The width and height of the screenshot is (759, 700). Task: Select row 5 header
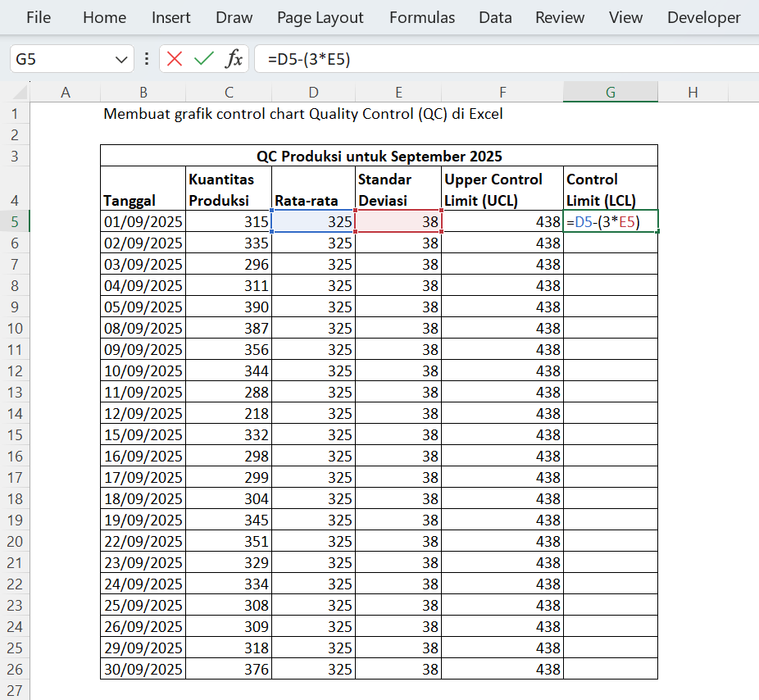15,221
